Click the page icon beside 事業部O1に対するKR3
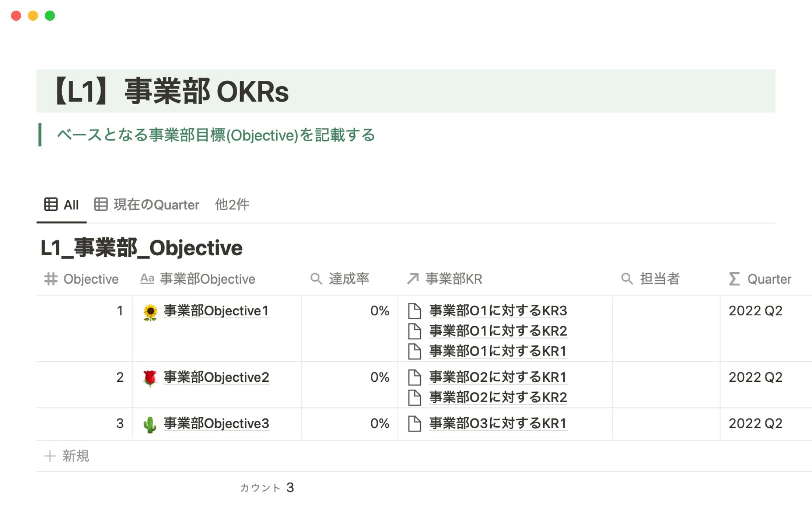Viewport: 812px width, 508px height. 414,311
